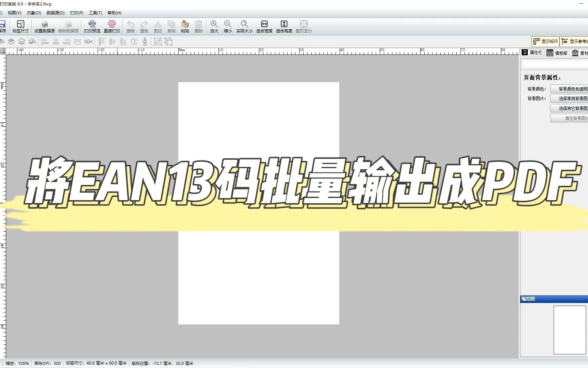Undo the last action
Image resolution: width=588 pixels, height=368 pixels.
(x=131, y=26)
